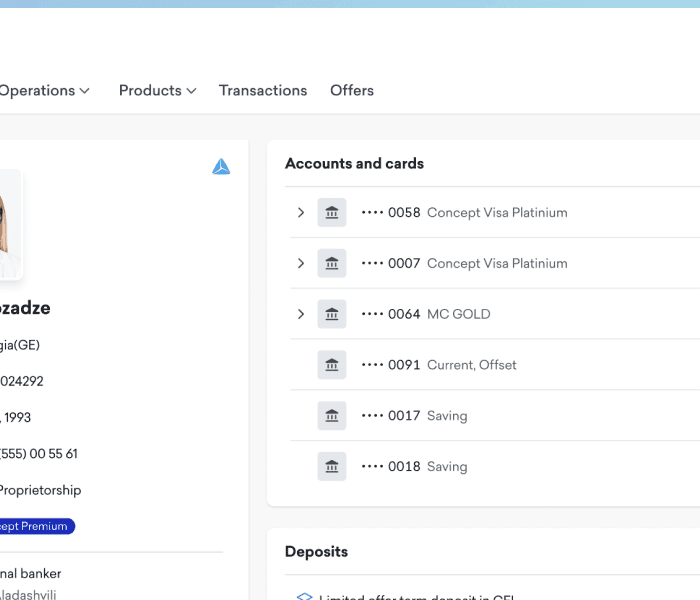Screen dimensions: 700x600
Task: Select the 0064 MC GOLD text
Action: tap(426, 314)
